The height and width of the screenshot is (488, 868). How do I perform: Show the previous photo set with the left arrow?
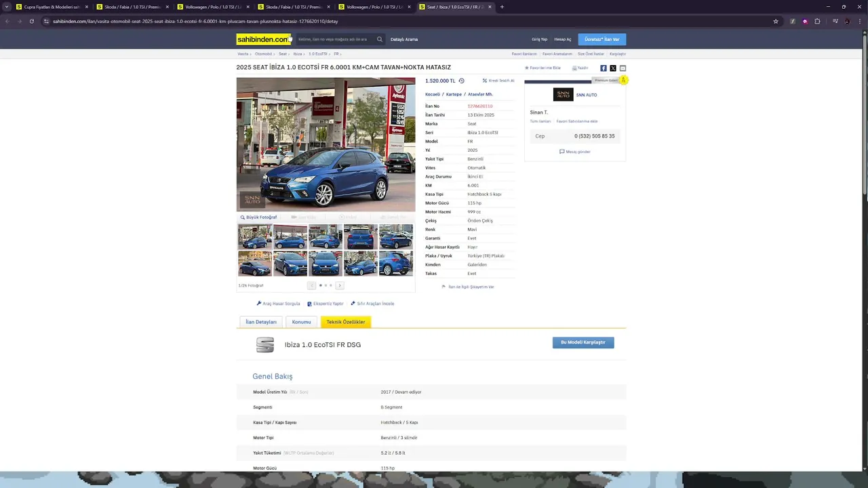(312, 285)
